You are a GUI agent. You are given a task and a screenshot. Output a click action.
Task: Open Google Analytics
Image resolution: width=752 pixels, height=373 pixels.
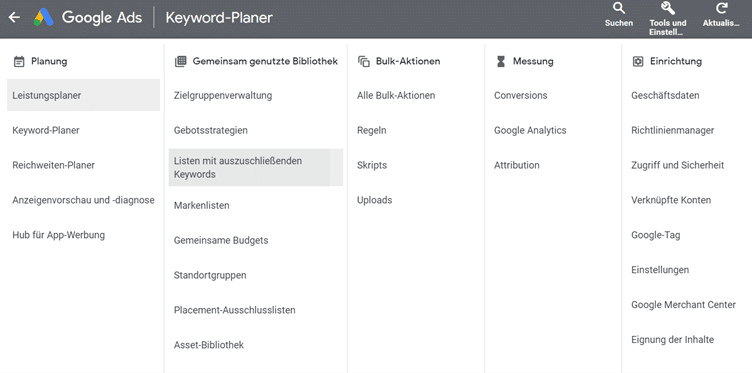[530, 130]
